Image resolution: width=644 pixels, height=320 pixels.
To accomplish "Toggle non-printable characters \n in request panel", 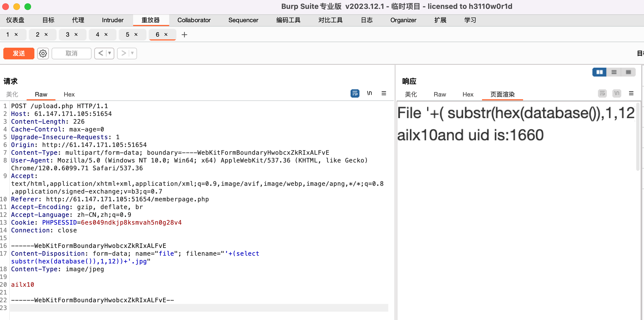I will (x=369, y=93).
